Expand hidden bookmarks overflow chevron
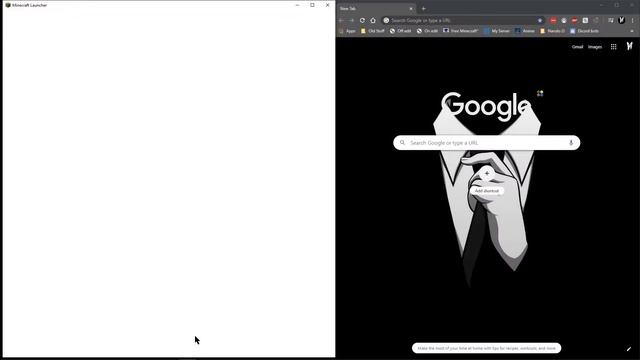Image resolution: width=640 pixels, height=360 pixels. pos(632,31)
